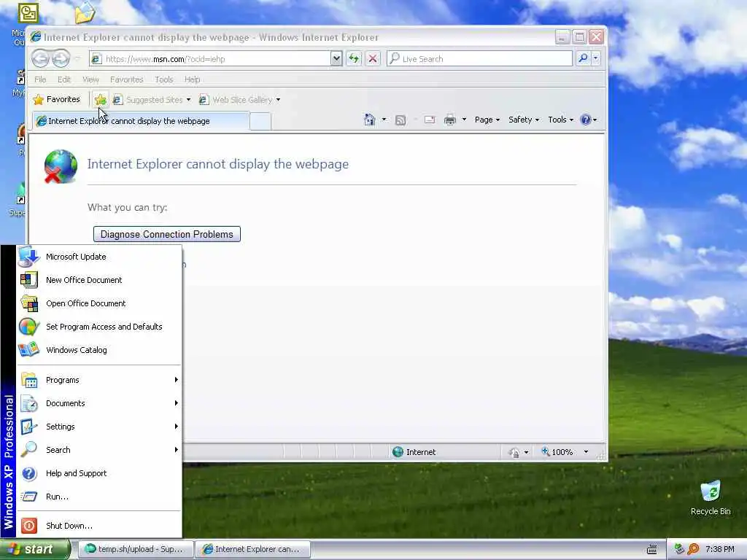Click the Help question mark icon
Screen dimensions: 747x560
[586, 120]
